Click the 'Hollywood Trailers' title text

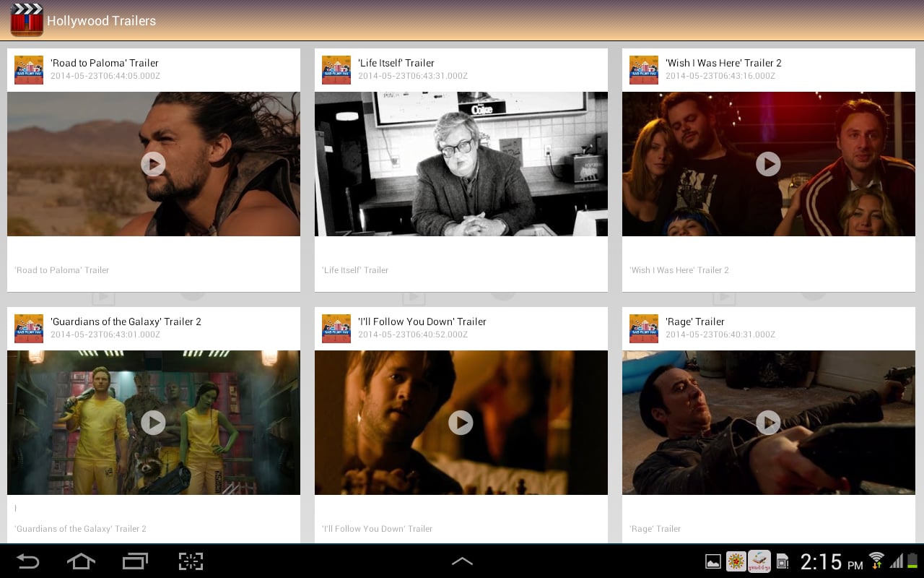(102, 21)
